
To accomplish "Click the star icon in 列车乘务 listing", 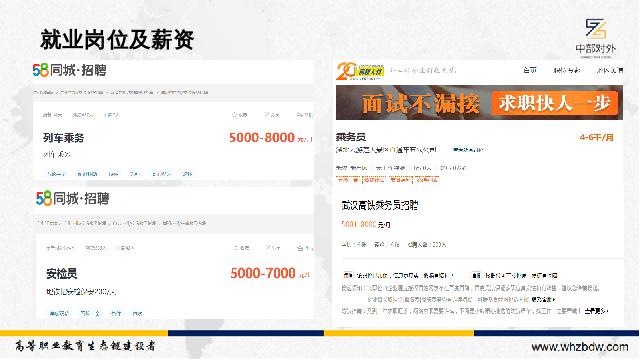I will (x=235, y=115).
